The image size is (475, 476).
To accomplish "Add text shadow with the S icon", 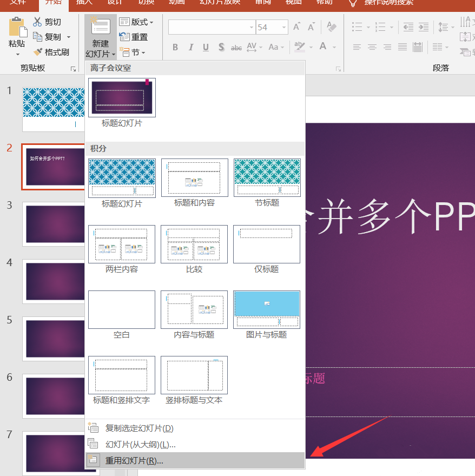I will tap(221, 47).
